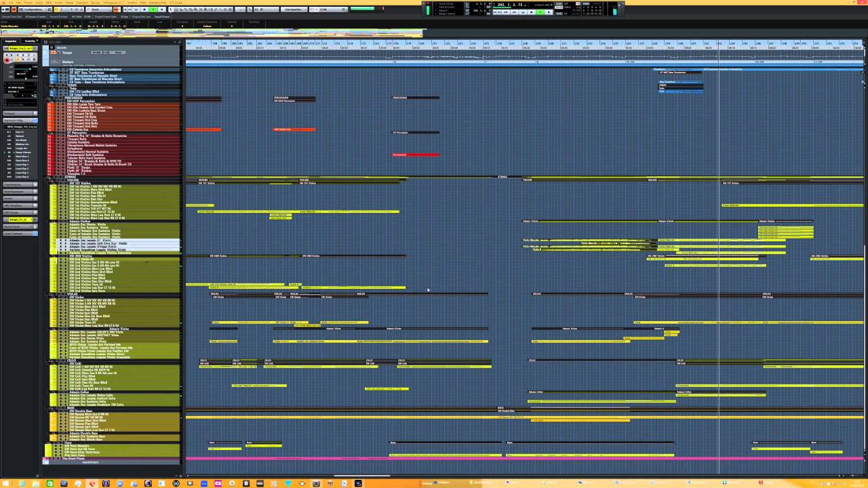Click the Follow global transpose field
Viewport: 868px width, 488px height.
207,26
